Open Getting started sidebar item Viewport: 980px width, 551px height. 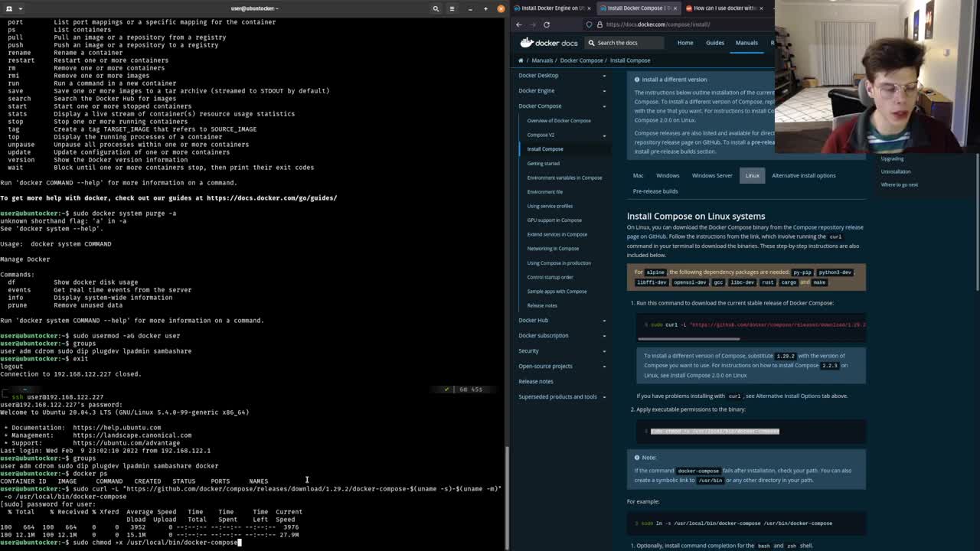543,163
